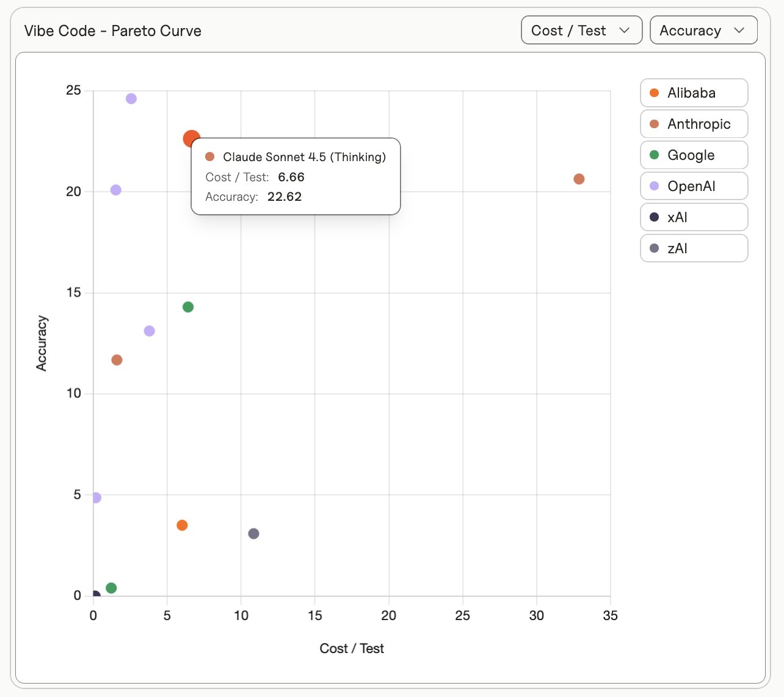This screenshot has width=784, height=697.
Task: Click the Anthropic point near accuracy 12
Action: [117, 360]
